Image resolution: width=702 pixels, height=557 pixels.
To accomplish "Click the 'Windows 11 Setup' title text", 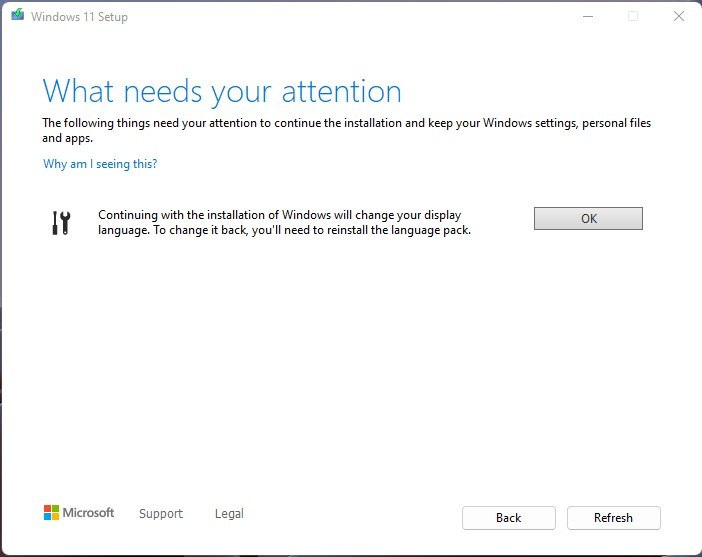I will click(79, 17).
